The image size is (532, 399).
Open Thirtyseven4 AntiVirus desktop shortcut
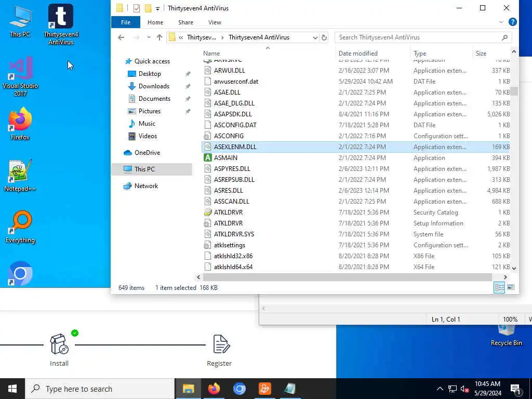click(x=61, y=24)
